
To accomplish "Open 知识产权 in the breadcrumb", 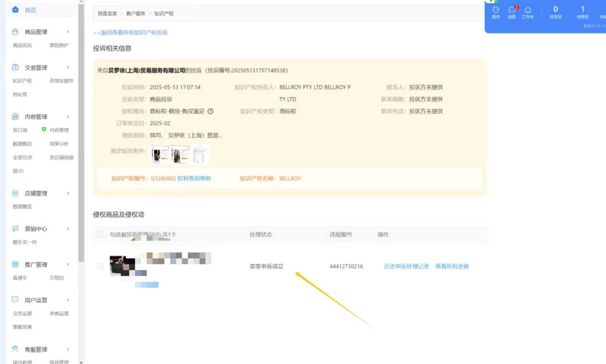I will tap(164, 13).
